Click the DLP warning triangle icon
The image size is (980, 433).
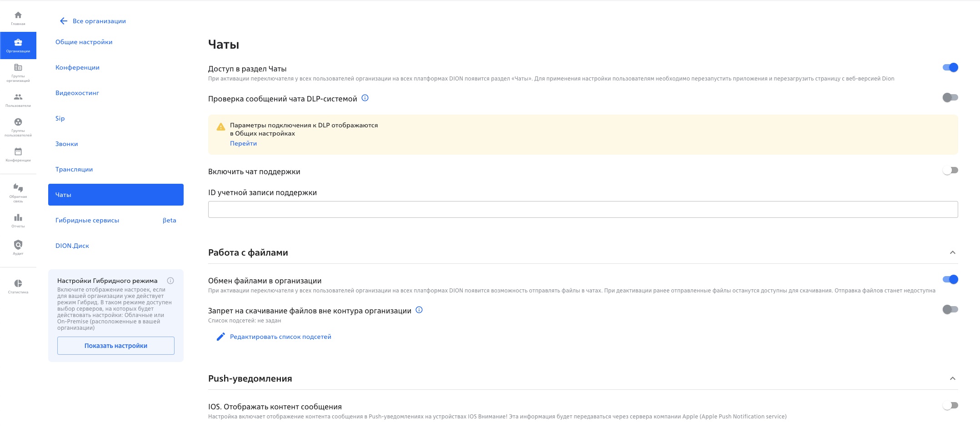221,127
